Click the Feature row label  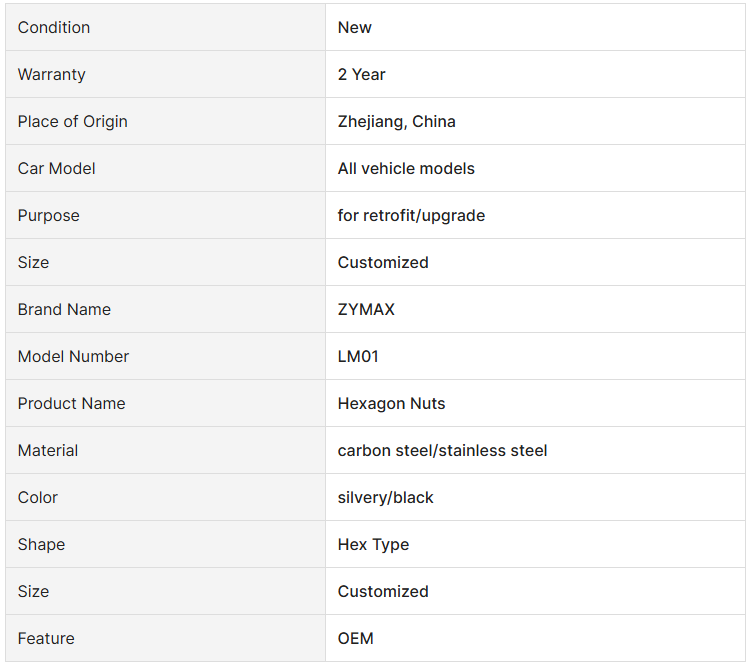coord(46,638)
